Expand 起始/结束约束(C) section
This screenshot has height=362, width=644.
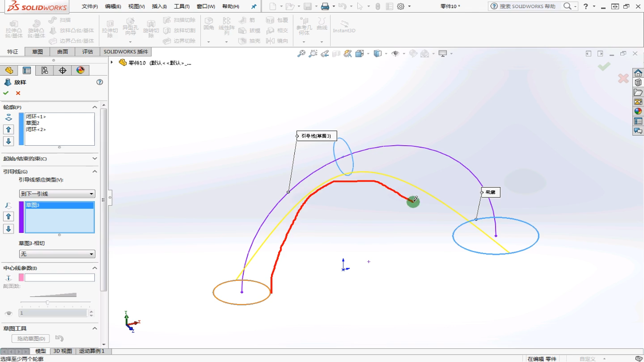coord(94,158)
